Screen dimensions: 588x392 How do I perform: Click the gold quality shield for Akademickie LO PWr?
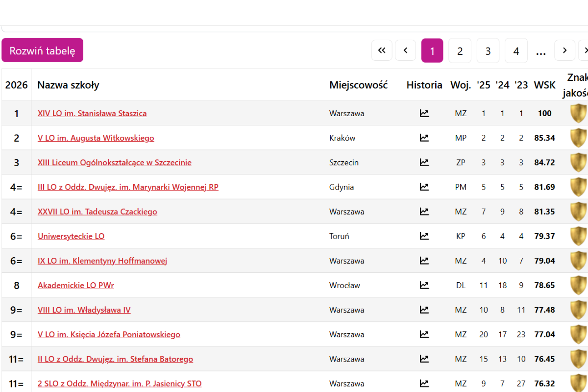coord(579,285)
